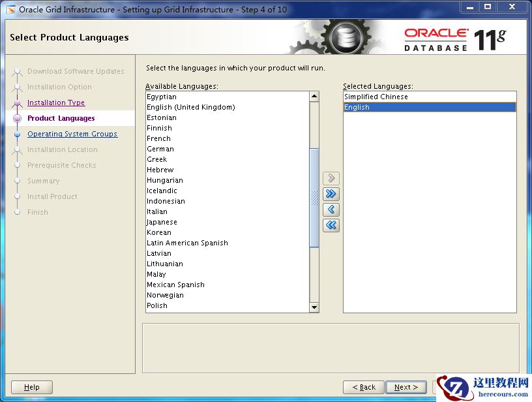Select Finnish in Available Languages
Screen dimensions: 532x402
[228, 129]
